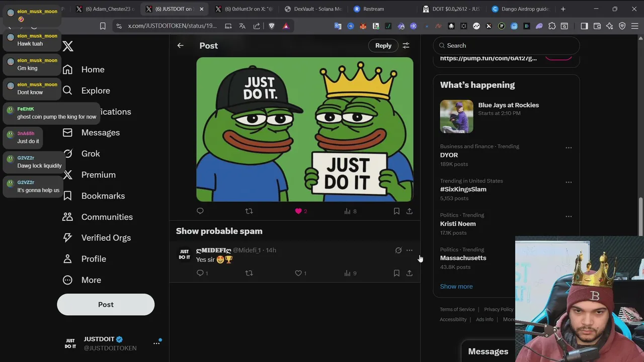Close the JUSTDOIT on X tab
The image size is (644, 362).
point(202,9)
